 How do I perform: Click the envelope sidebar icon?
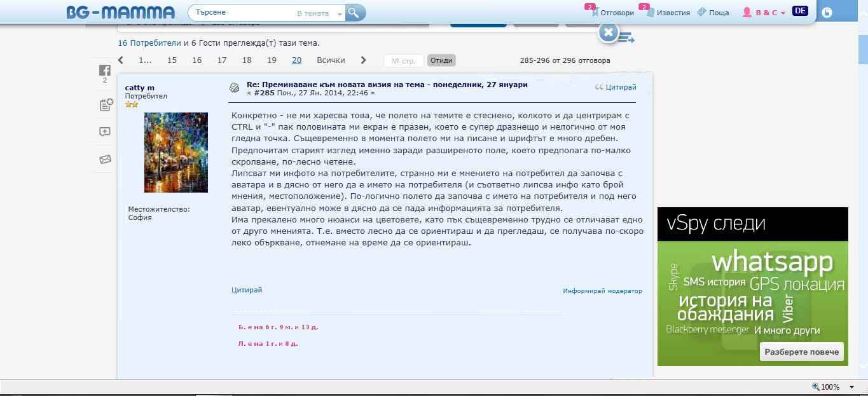(105, 160)
